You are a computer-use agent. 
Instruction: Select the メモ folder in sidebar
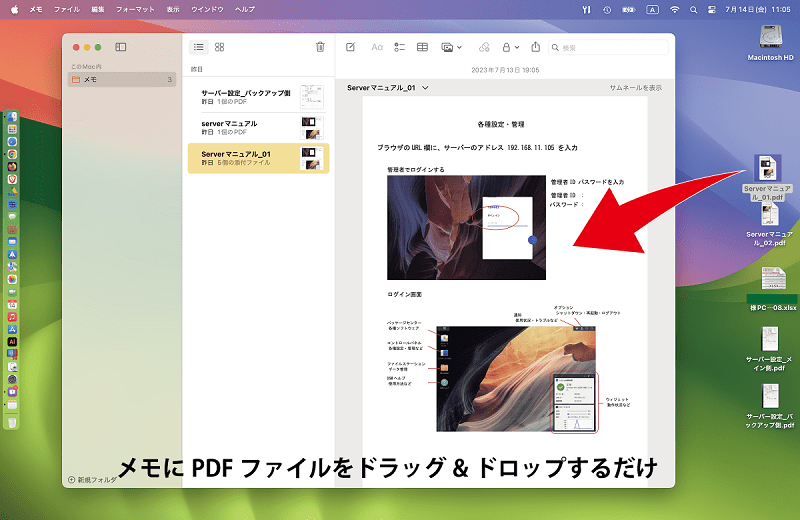pyautogui.click(x=122, y=79)
